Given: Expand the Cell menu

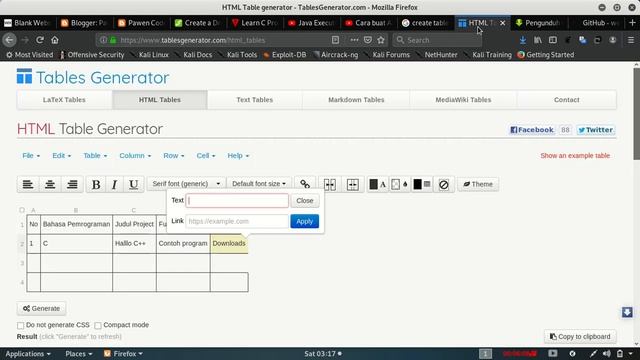Looking at the screenshot, I should [x=206, y=156].
